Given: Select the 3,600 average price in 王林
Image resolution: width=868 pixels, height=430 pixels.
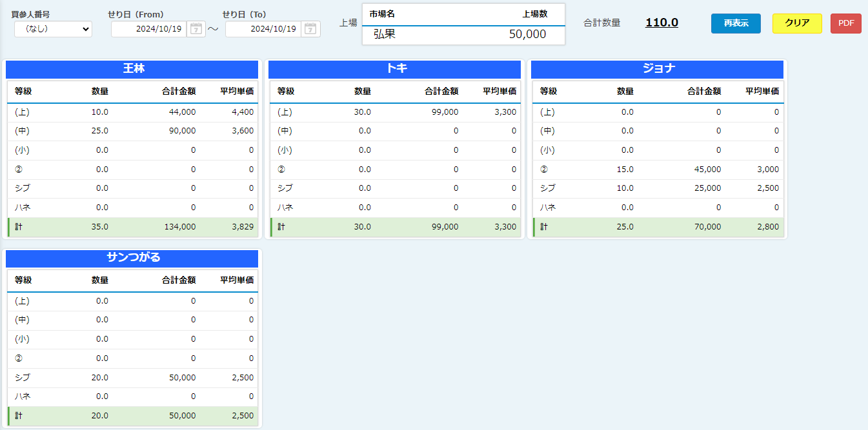Looking at the screenshot, I should [x=243, y=132].
